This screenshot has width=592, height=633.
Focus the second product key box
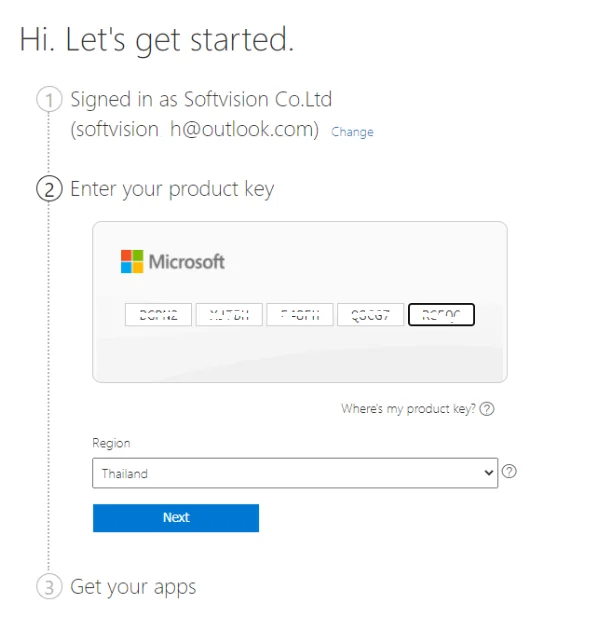[x=229, y=314]
